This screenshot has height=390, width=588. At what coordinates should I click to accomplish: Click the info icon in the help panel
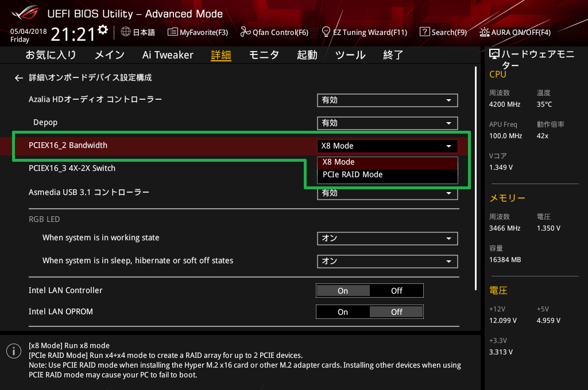coord(14,351)
